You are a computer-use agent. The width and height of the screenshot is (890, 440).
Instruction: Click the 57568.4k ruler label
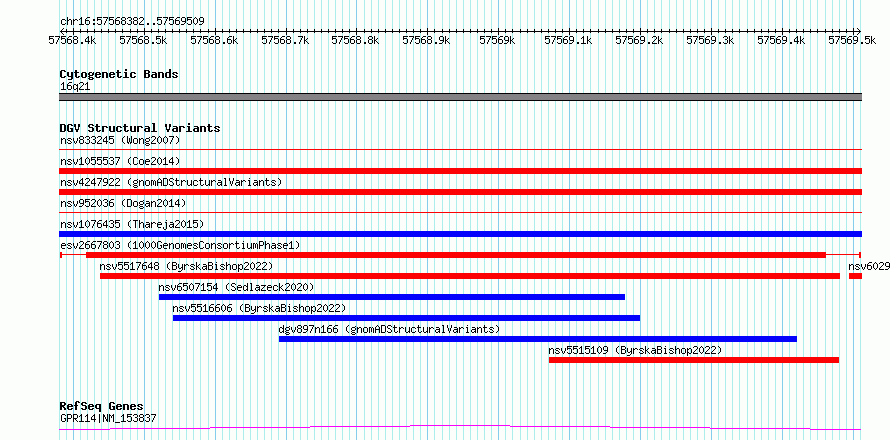click(x=72, y=40)
